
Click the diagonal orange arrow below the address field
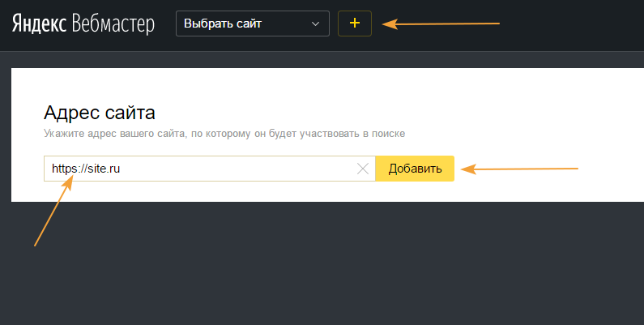point(53,211)
